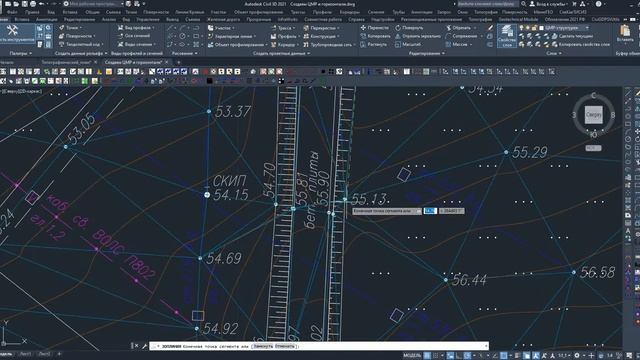Image resolution: width=640 pixels, height=360 pixels.
Task: Click the Save icon in quick access toolbar
Action: (24, 4)
